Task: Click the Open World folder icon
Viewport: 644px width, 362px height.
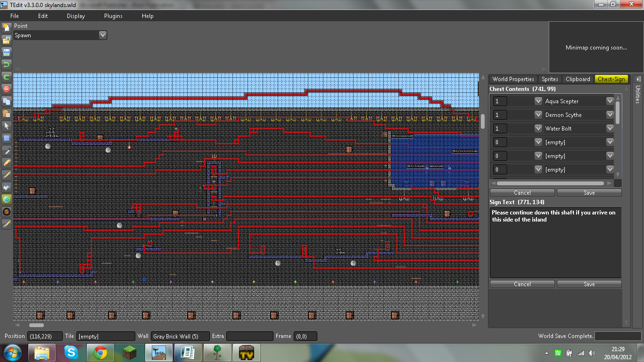Action: point(7,40)
